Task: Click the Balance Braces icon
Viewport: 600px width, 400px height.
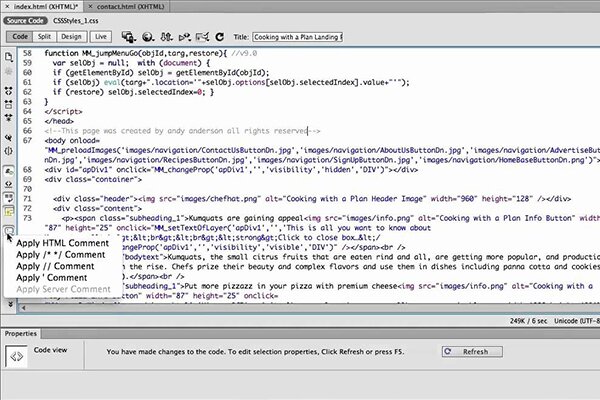Action: [x=8, y=151]
